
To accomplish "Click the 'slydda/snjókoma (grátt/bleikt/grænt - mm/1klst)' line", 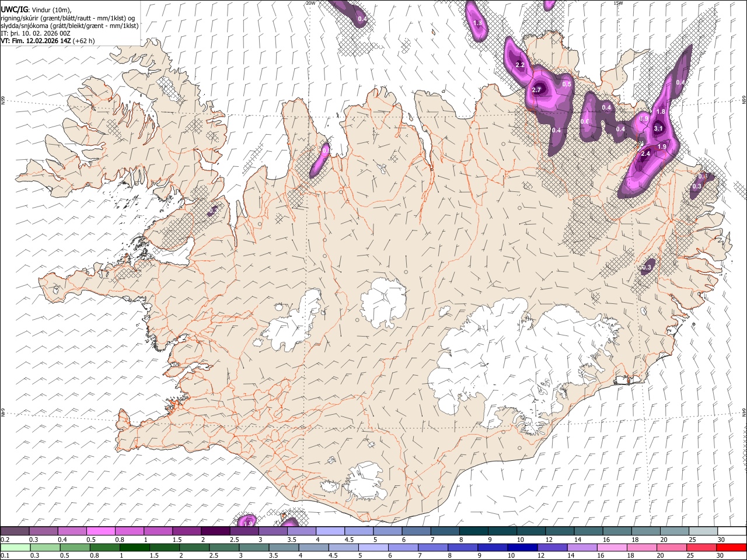I will 69,25.
